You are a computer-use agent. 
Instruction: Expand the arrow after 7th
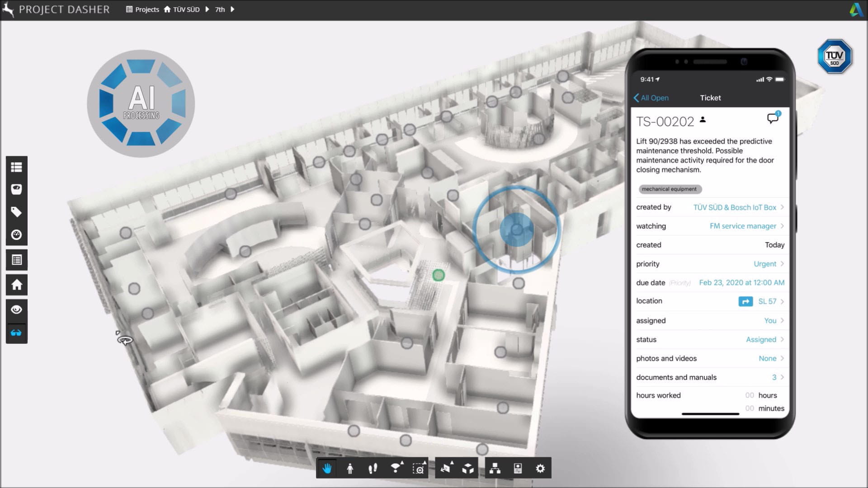pyautogui.click(x=232, y=9)
